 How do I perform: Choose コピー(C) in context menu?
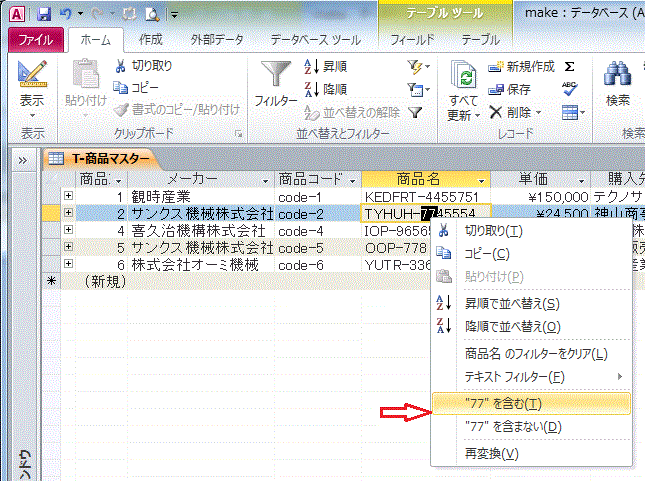[531, 254]
